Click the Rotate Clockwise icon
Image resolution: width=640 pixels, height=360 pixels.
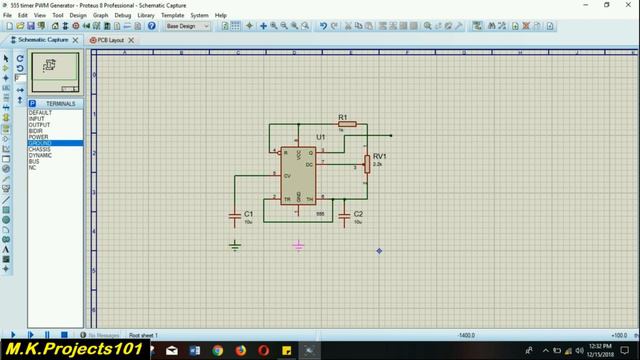(20, 58)
